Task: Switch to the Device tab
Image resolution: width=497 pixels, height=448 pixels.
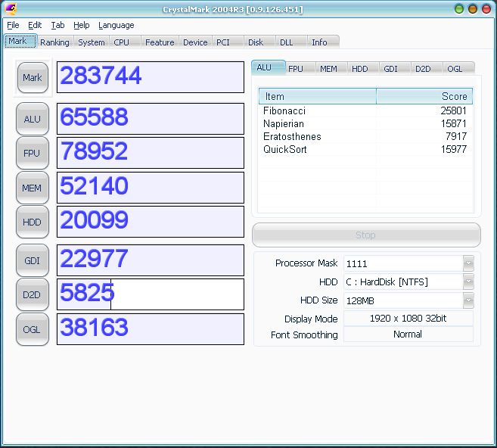Action: click(x=195, y=42)
